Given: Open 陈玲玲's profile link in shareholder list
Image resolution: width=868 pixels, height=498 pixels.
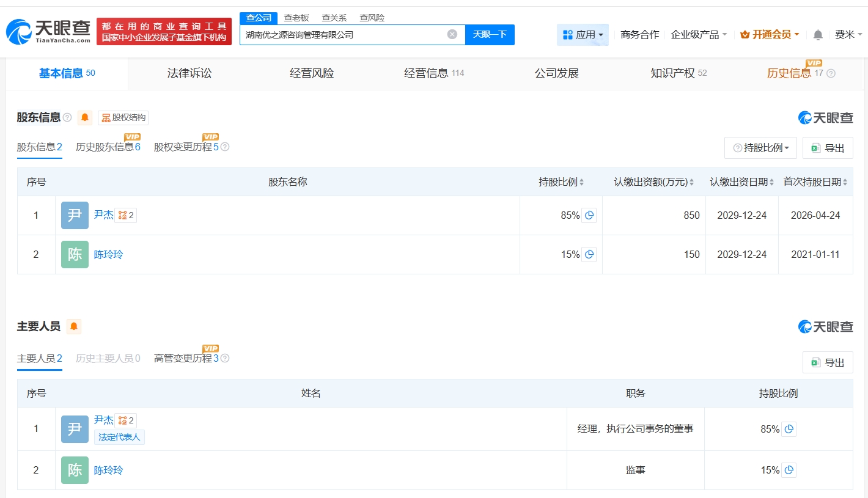Looking at the screenshot, I should pyautogui.click(x=108, y=254).
